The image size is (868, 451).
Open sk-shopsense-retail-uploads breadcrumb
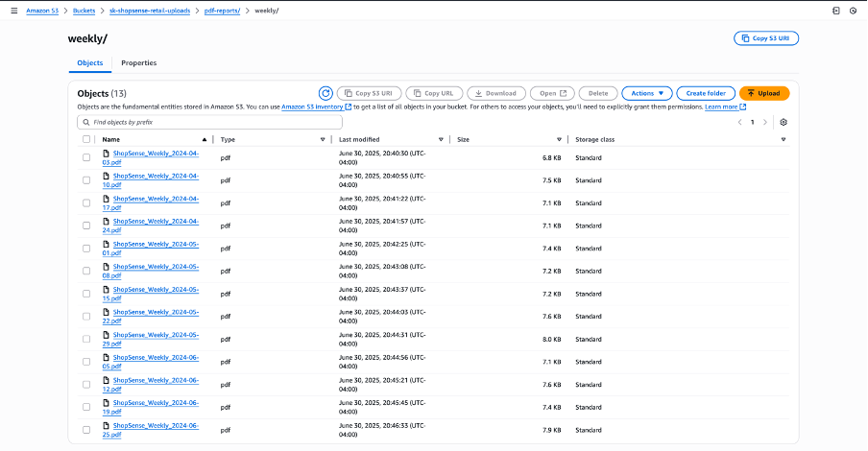(x=150, y=11)
